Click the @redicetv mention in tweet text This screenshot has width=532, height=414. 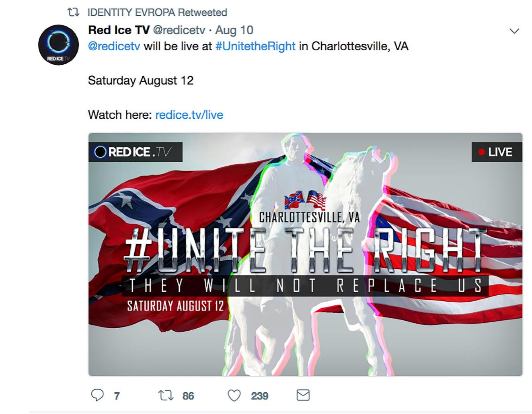114,46
